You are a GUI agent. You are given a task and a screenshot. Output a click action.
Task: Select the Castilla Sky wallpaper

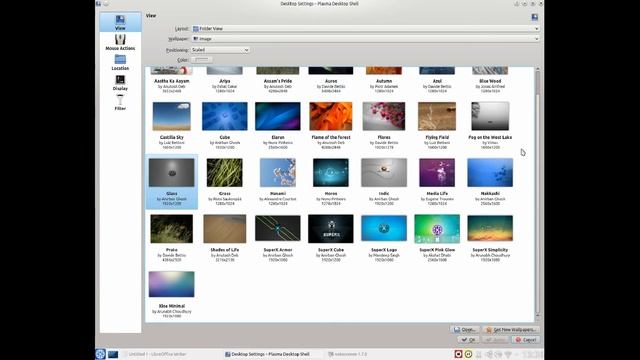[171, 125]
